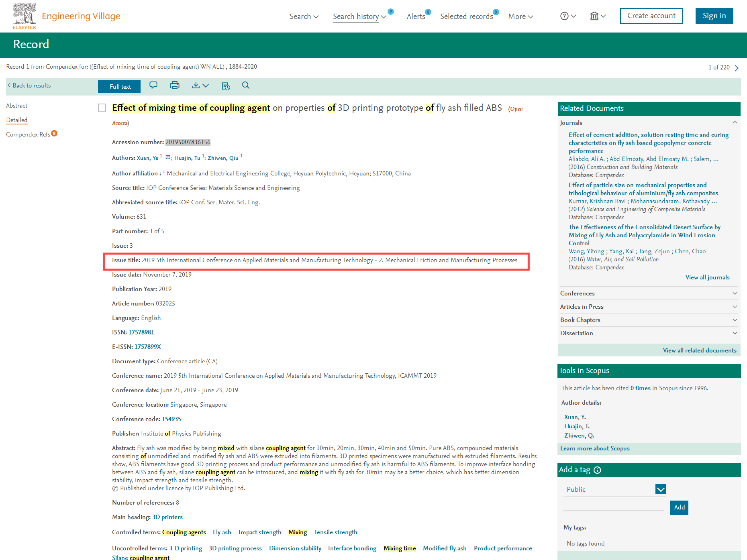Collapse the Journals section
The height and width of the screenshot is (560, 747).
pos(735,122)
